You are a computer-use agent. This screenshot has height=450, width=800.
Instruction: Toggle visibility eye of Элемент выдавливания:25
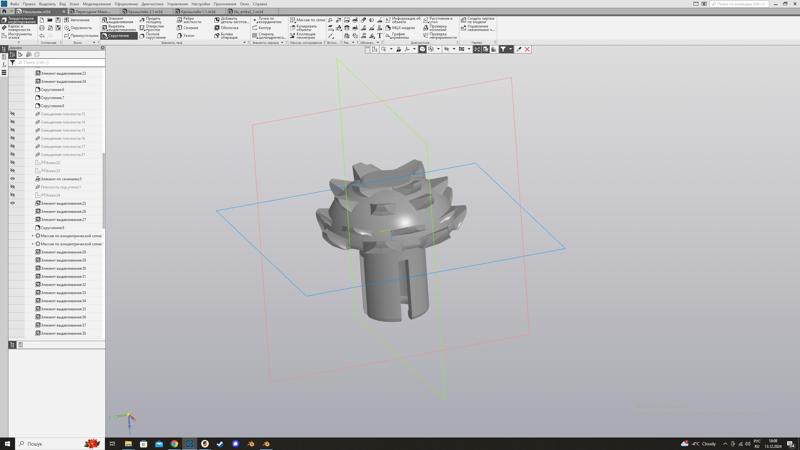[13, 203]
